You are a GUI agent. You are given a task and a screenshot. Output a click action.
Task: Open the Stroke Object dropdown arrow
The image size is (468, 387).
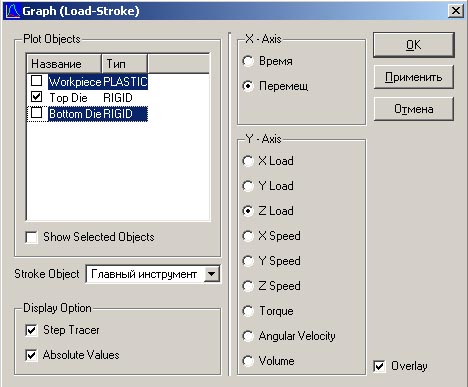pos(211,274)
